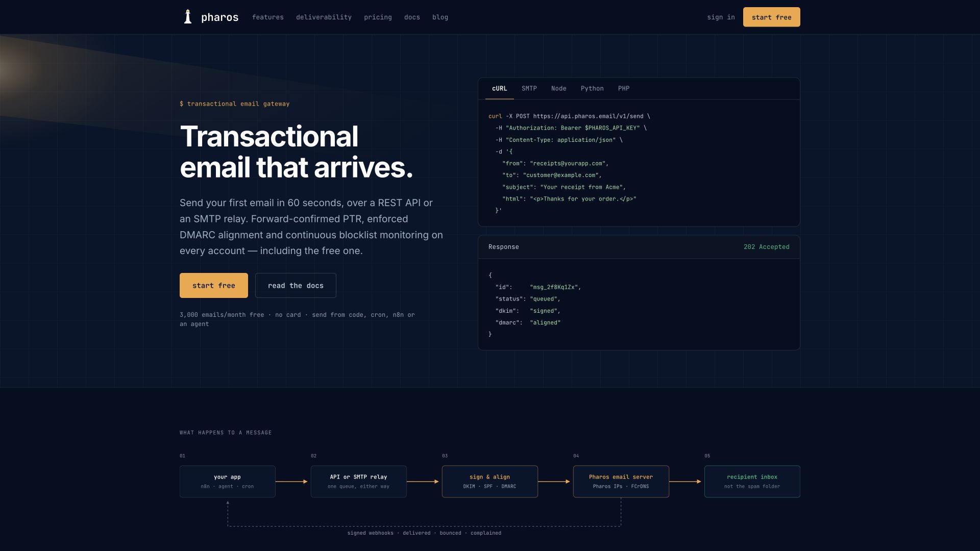The width and height of the screenshot is (980, 551).
Task: Click the "queued" status value
Action: 543,299
